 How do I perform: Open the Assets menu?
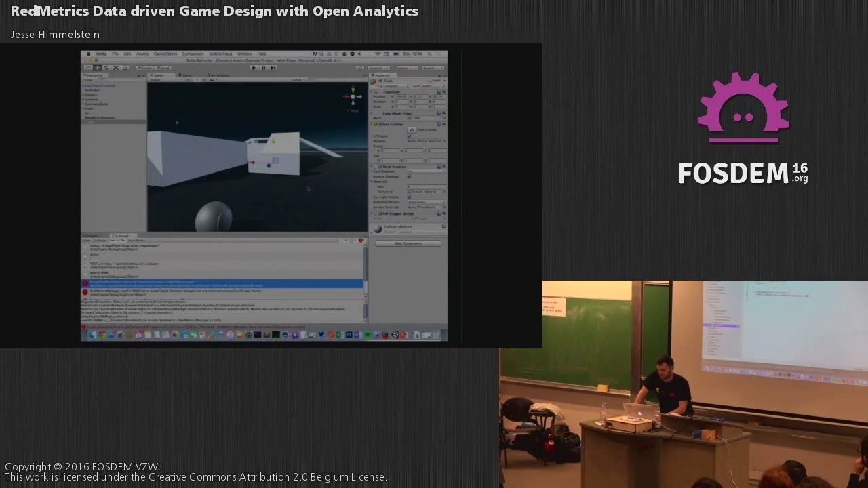pyautogui.click(x=142, y=54)
